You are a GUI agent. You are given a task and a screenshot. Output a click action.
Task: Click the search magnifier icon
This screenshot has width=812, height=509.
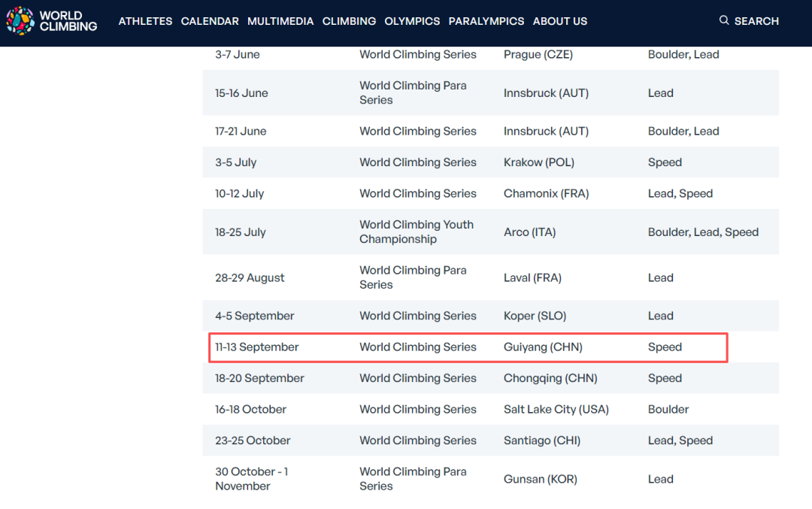724,20
